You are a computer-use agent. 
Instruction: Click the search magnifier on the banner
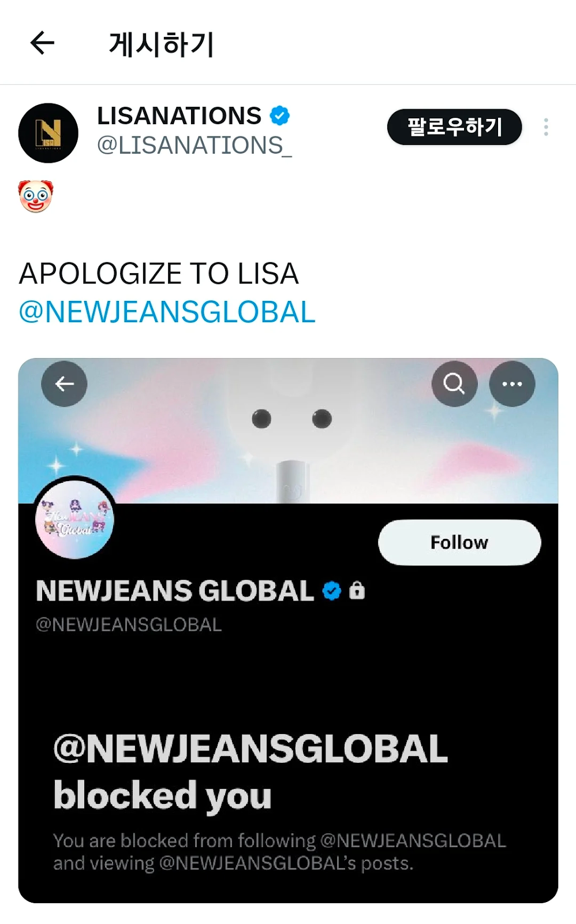[x=454, y=383]
